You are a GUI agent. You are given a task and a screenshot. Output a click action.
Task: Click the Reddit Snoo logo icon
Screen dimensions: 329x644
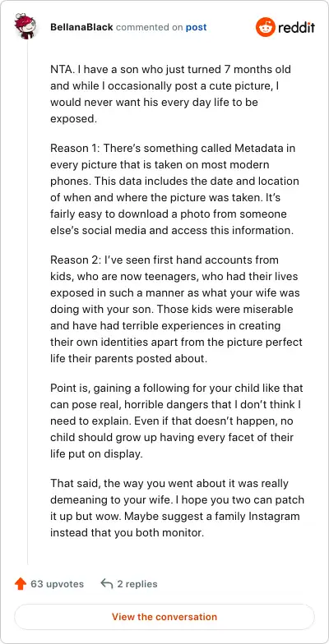(x=265, y=28)
